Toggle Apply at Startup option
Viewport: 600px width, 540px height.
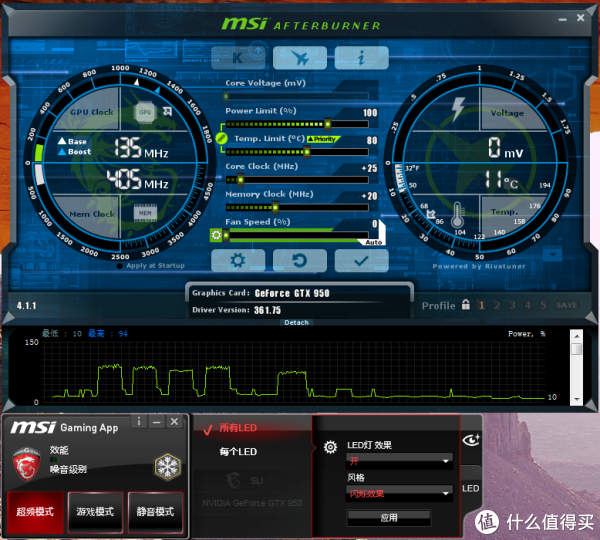pyautogui.click(x=150, y=266)
